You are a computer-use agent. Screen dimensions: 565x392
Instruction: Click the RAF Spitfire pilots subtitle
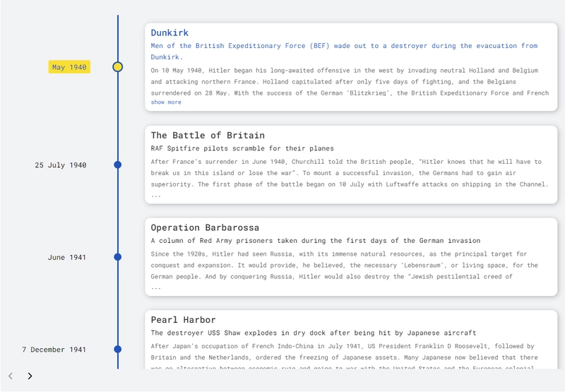(x=242, y=148)
